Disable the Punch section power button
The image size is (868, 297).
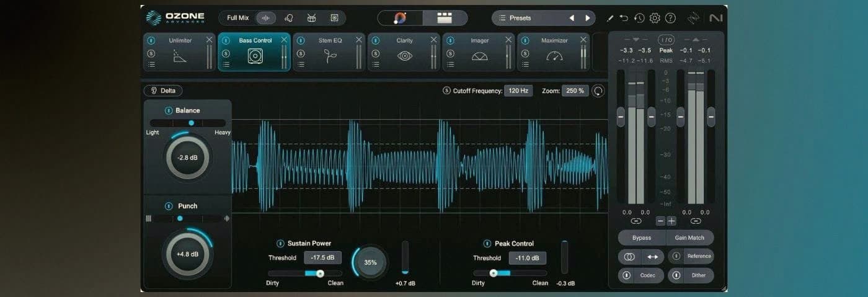[168, 206]
